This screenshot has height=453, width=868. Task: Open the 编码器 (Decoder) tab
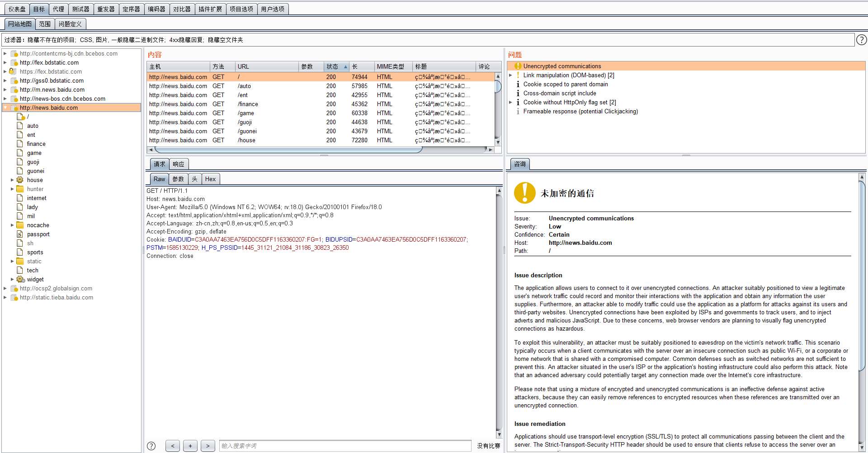(157, 9)
